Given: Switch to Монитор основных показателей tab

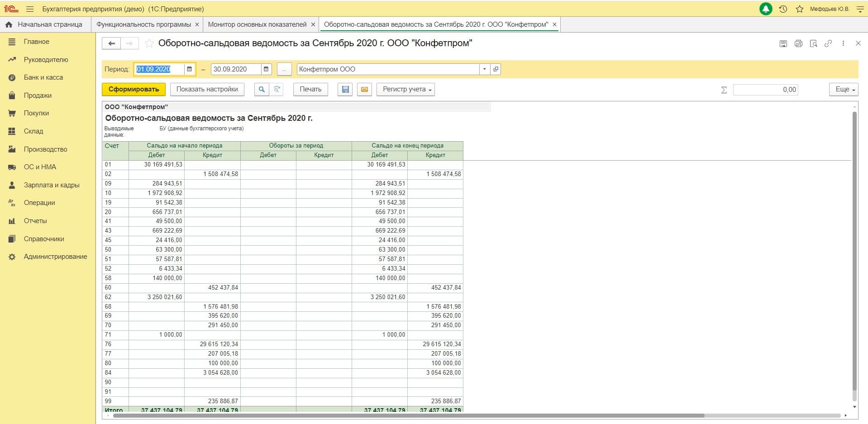Looking at the screenshot, I should [257, 24].
